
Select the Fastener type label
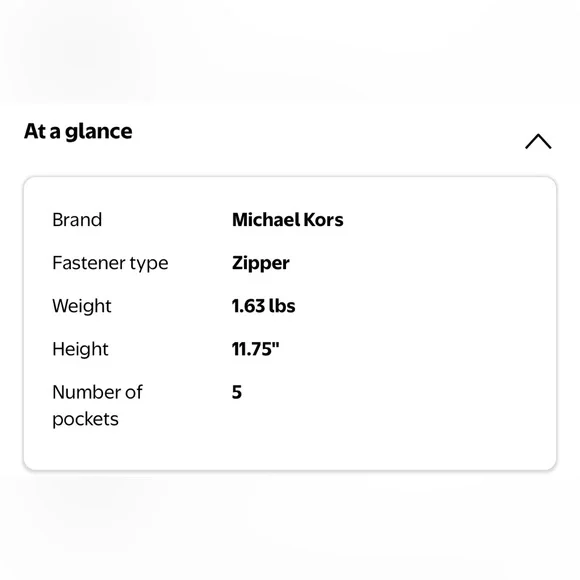click(110, 263)
